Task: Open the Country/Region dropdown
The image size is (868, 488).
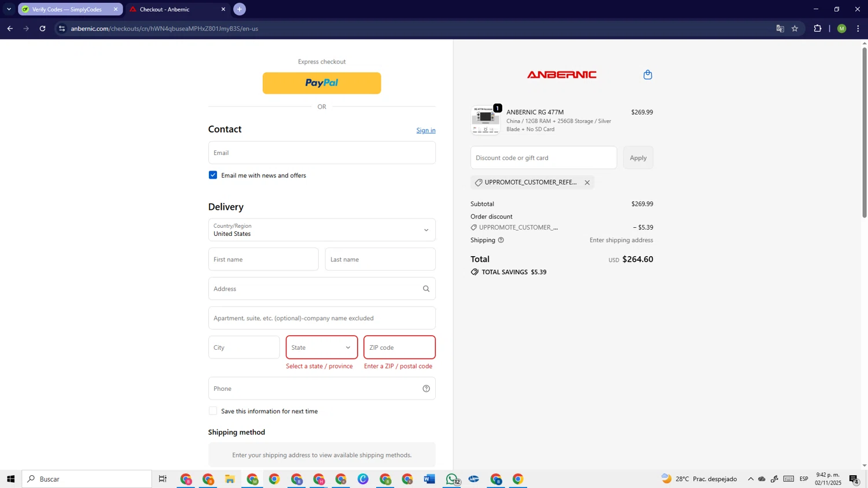Action: 322,230
